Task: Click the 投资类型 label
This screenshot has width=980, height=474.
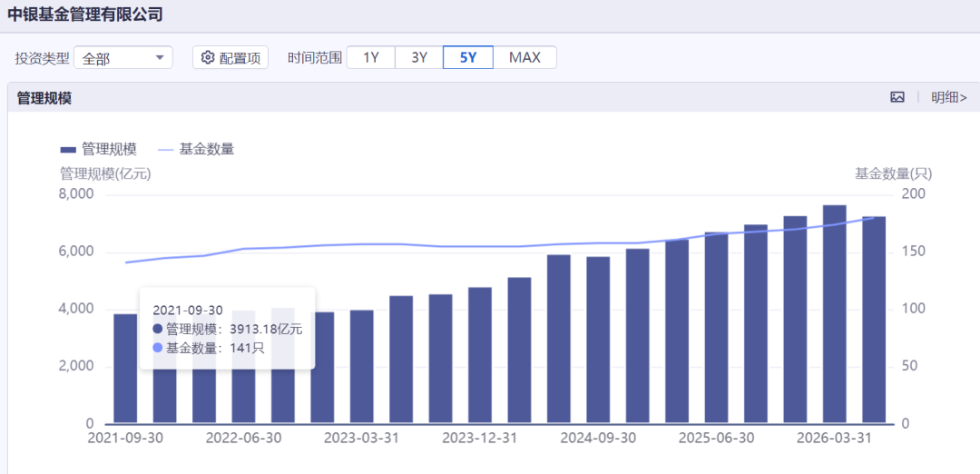Action: (x=43, y=58)
